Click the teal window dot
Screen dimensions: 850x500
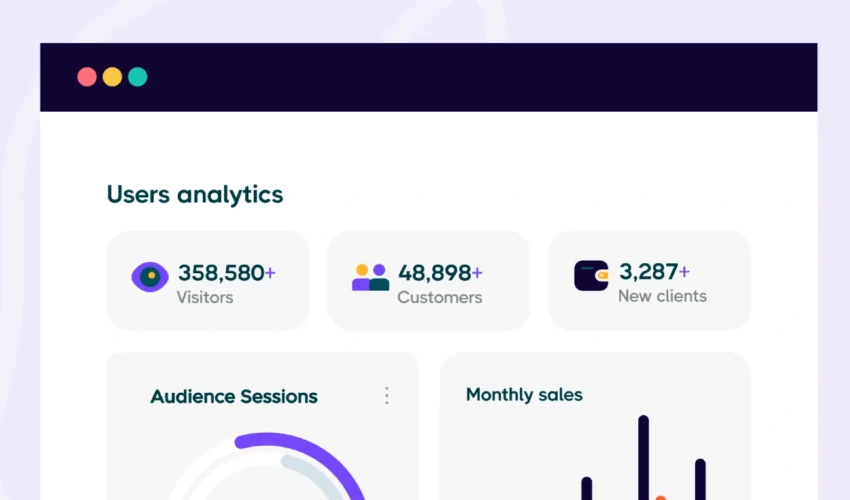click(137, 77)
